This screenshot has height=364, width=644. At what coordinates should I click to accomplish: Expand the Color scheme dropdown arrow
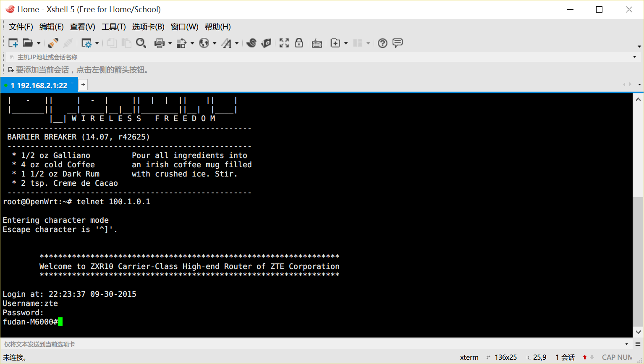[x=192, y=43]
